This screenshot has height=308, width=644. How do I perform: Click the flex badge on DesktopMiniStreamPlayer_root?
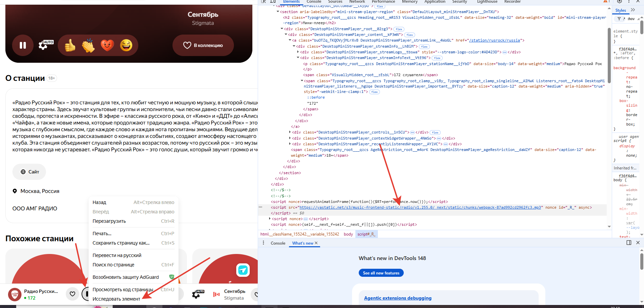coord(399,29)
